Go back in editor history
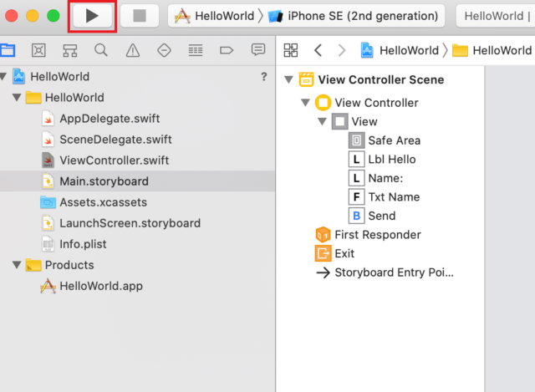This screenshot has width=535, height=392. [x=318, y=50]
